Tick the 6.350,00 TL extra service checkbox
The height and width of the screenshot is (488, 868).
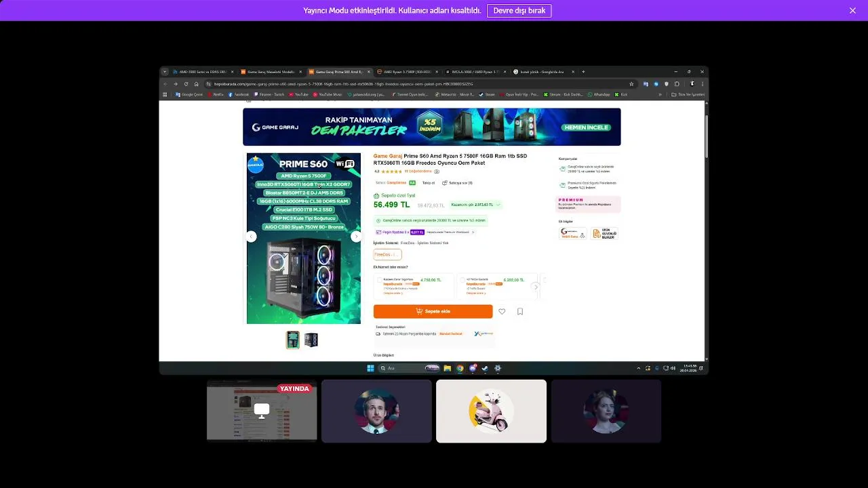pos(462,280)
